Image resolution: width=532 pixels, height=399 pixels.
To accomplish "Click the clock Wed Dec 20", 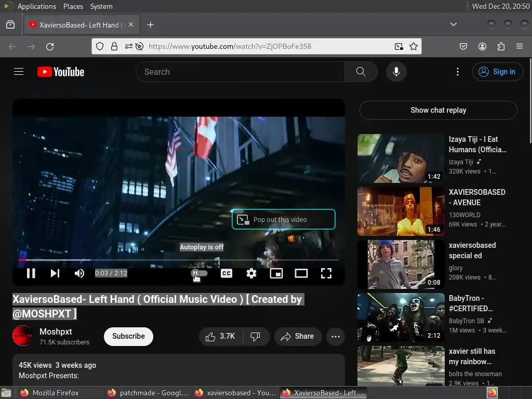I will tap(501, 6).
